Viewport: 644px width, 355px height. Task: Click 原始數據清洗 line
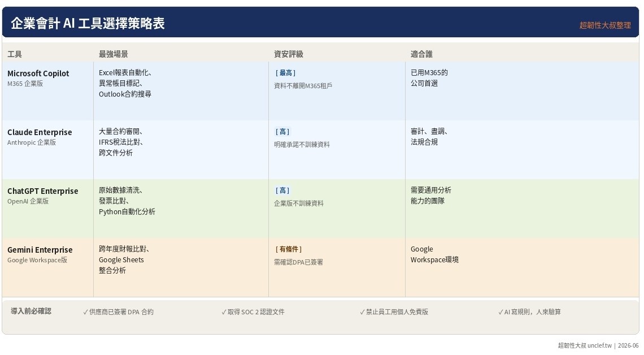(x=121, y=190)
